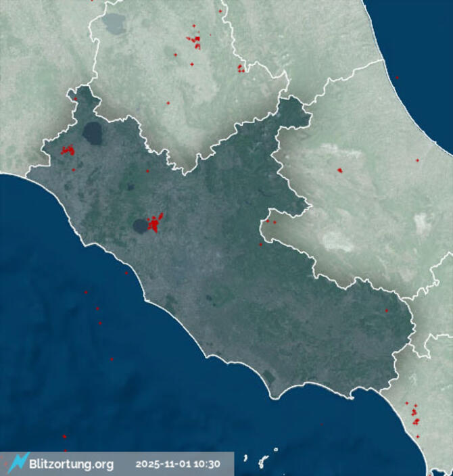Viewport: 453px width, 476px height.
Task: Select the strike marker near the Adriatic coast of Abruzzo
Action: [417, 160]
